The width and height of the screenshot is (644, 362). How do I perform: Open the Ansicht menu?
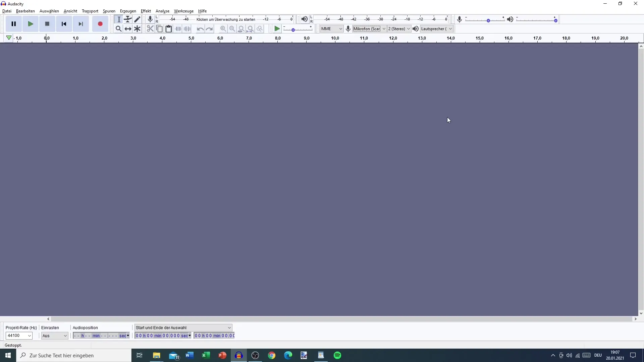pos(70,11)
